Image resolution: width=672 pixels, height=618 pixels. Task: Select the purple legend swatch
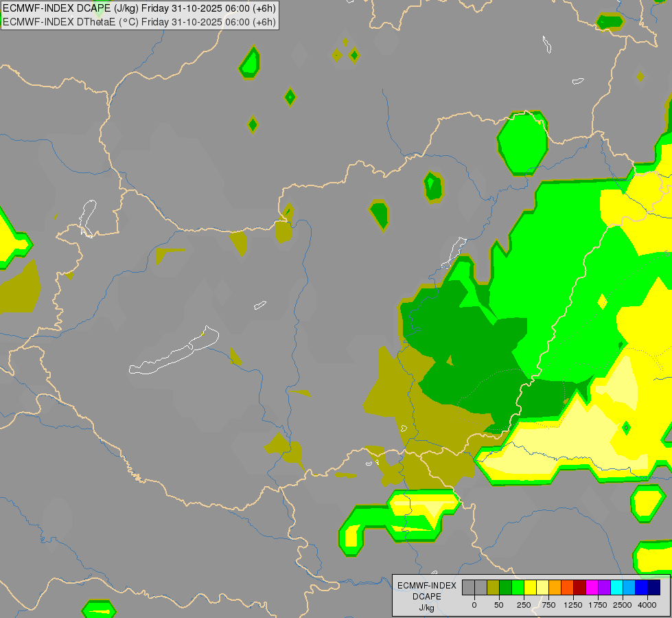tap(604, 587)
